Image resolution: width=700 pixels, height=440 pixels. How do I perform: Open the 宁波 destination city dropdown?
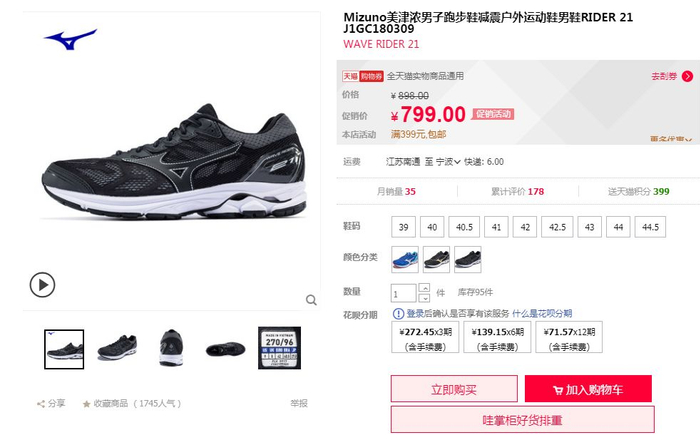(448, 162)
